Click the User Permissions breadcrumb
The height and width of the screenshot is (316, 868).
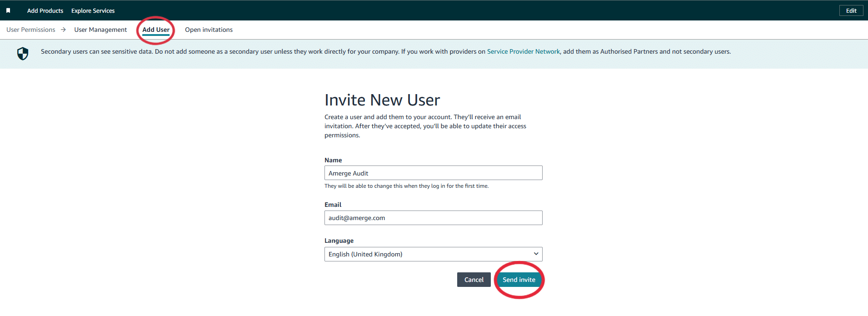pyautogui.click(x=31, y=30)
